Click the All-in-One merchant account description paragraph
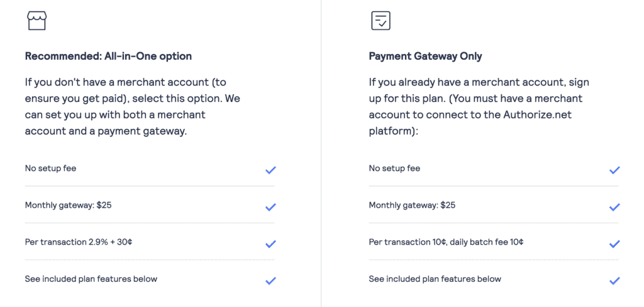This screenshot has height=307, width=644. (132, 107)
